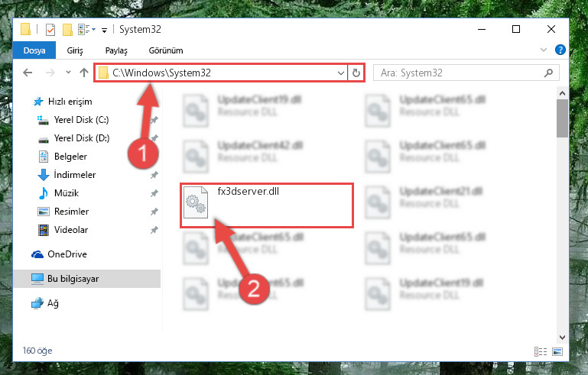Switch to large icons view in status bar
The width and height of the screenshot is (588, 375).
(557, 351)
